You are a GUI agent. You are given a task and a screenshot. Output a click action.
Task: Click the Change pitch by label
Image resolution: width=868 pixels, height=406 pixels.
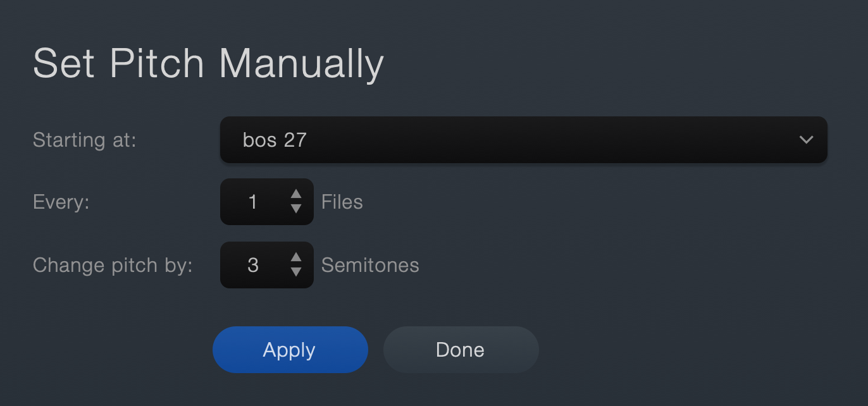(113, 265)
